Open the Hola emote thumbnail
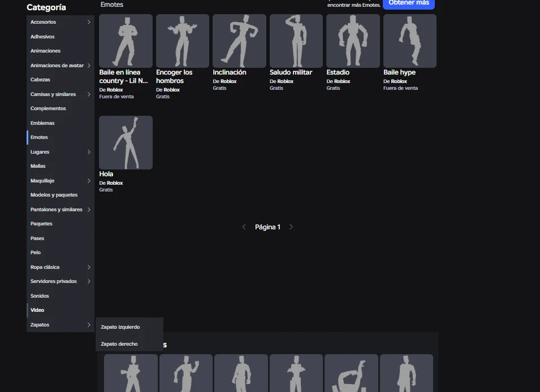Viewport: 540px width, 392px height. (126, 142)
